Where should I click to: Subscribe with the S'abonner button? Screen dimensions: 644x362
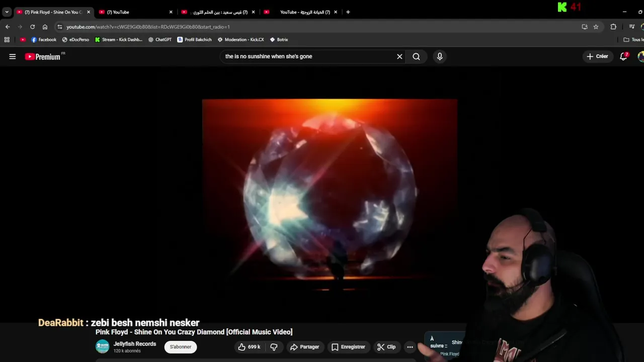click(x=181, y=347)
